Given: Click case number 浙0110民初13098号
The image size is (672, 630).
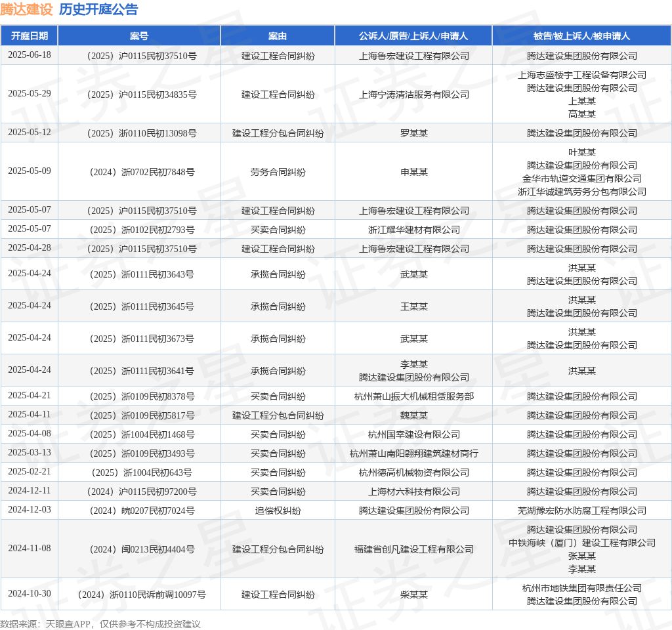Looking at the screenshot, I should 142,133.
